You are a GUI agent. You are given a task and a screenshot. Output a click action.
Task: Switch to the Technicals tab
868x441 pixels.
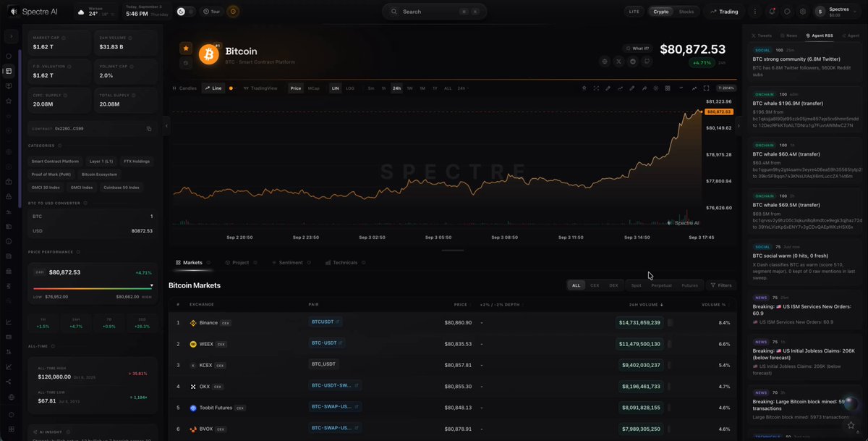coord(341,263)
